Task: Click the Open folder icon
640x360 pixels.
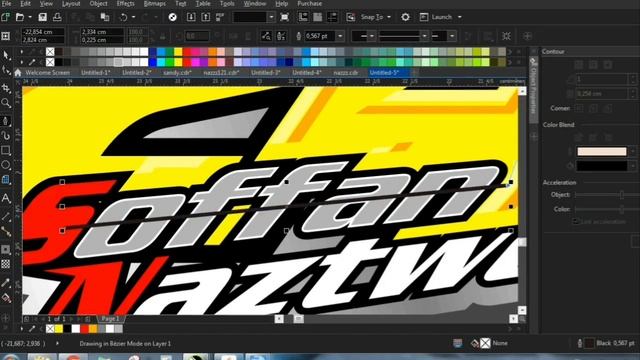Action: (x=20, y=17)
